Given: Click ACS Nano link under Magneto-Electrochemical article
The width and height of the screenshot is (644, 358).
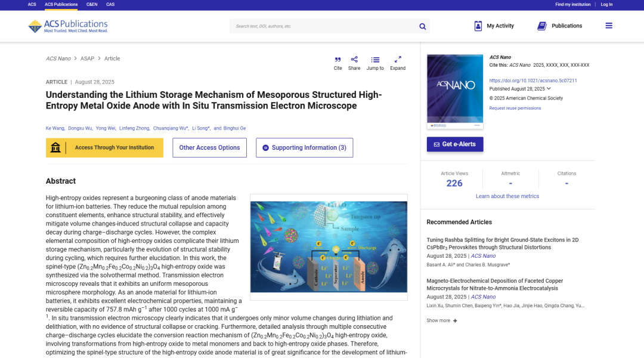Looking at the screenshot, I should coord(483,297).
